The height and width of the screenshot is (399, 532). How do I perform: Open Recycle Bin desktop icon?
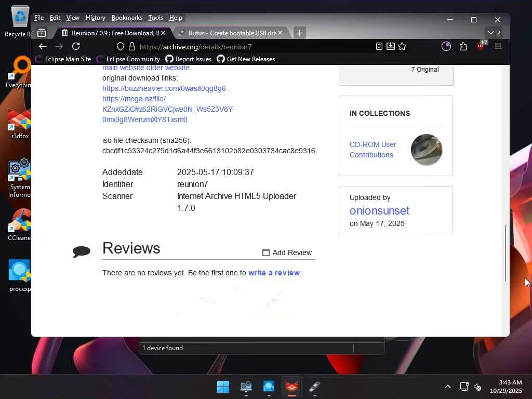pyautogui.click(x=18, y=21)
